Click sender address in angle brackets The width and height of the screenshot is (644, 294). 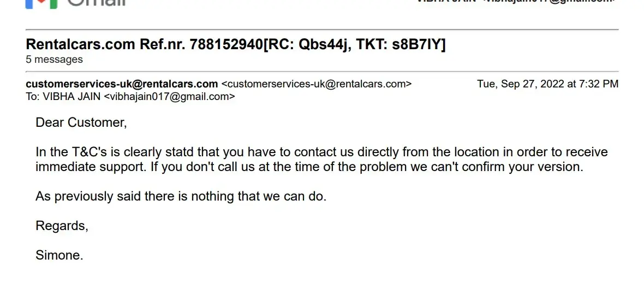317,84
